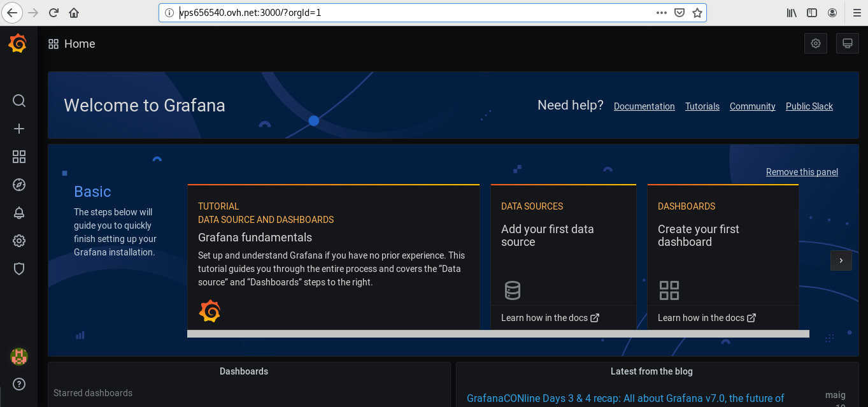The height and width of the screenshot is (407, 868).
Task: Click the Create plus icon
Action: point(19,129)
